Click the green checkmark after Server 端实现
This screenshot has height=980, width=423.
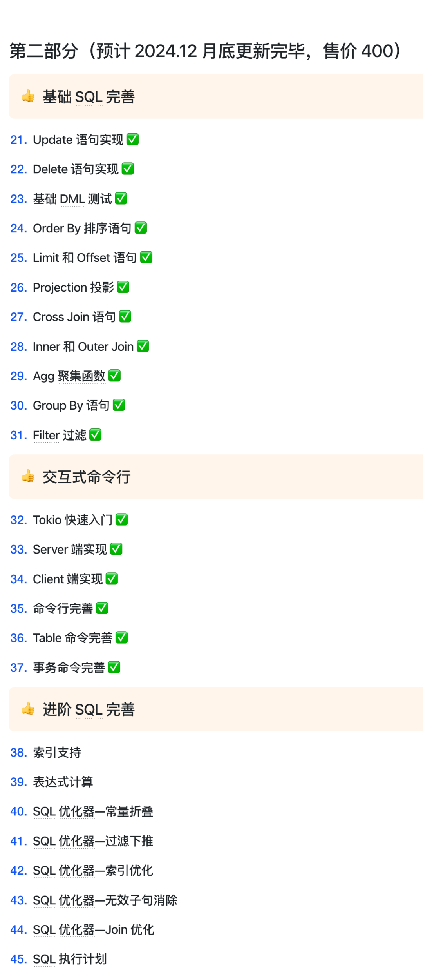116,549
